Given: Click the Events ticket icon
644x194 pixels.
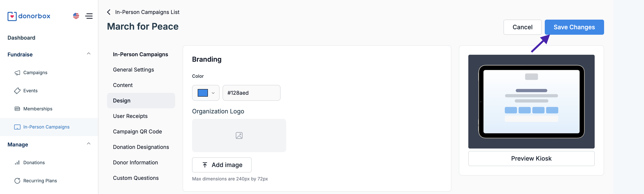Looking at the screenshot, I should coord(17,91).
